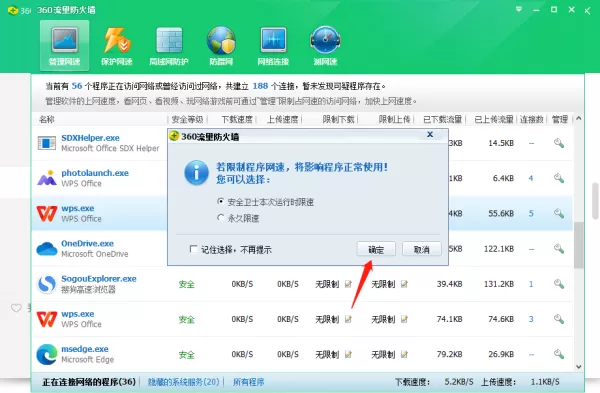Open the 测网速 speedometer icon

pos(325,46)
